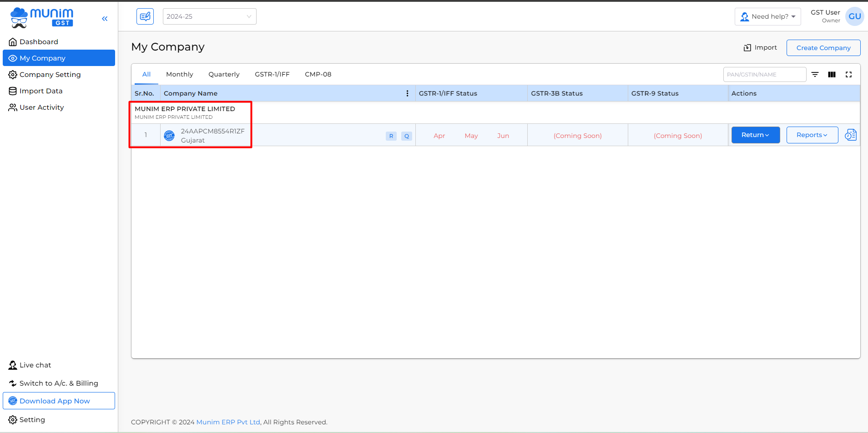Click GSTR-3B (Coming Soon) cell

578,136
